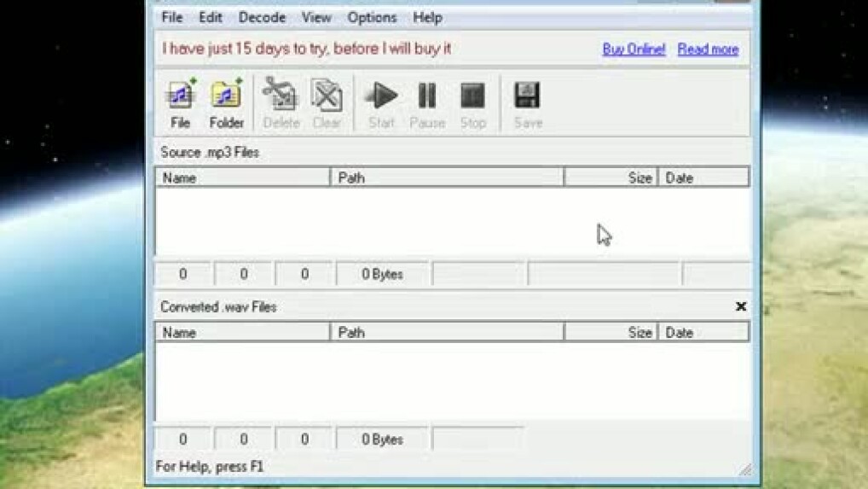
Task: Click the Clear list toolbar icon
Action: pos(326,96)
